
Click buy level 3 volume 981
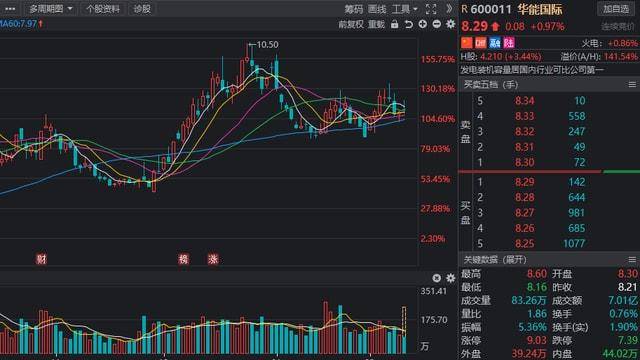tap(577, 213)
